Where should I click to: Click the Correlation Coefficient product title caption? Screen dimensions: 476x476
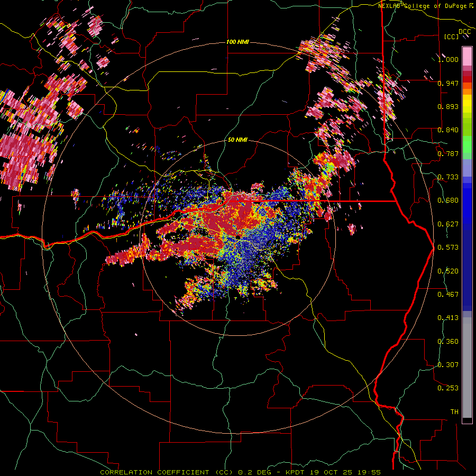[x=240, y=472]
